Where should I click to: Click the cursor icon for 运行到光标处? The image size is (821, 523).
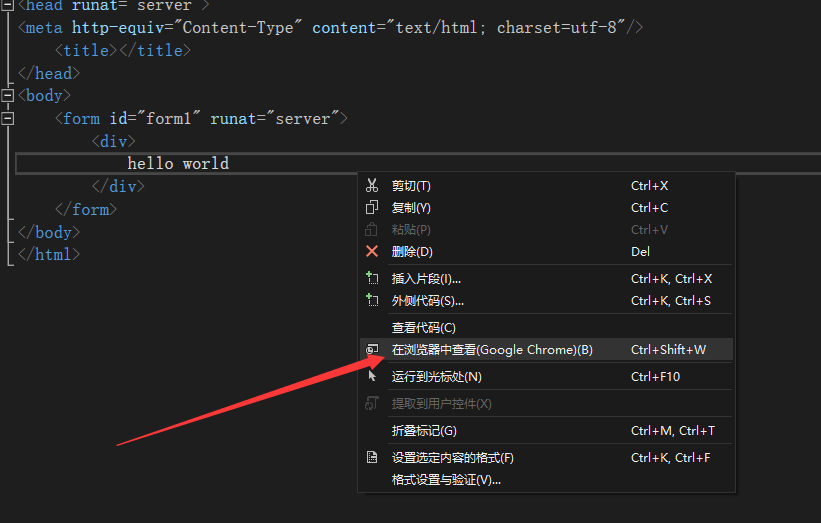point(372,377)
